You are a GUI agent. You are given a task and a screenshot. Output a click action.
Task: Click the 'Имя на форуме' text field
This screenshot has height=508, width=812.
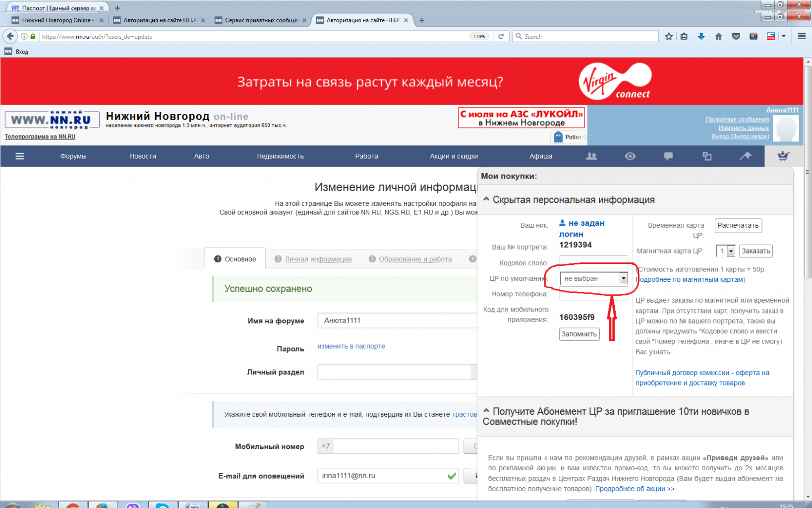[x=397, y=320]
